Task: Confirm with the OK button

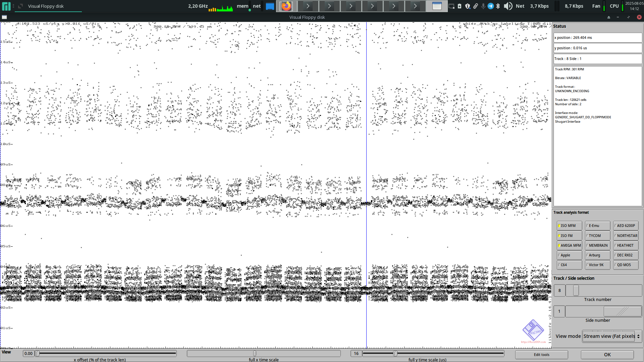Action: click(x=607, y=355)
